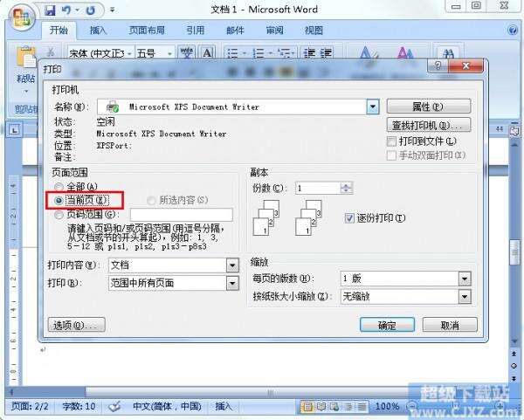Click the Paste clipboard icon

26,59
